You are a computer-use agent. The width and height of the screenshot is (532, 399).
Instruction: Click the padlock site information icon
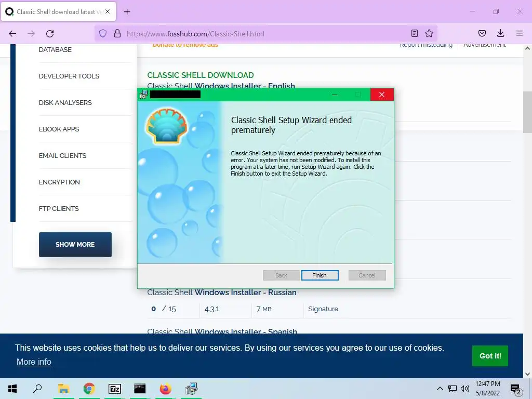117,33
